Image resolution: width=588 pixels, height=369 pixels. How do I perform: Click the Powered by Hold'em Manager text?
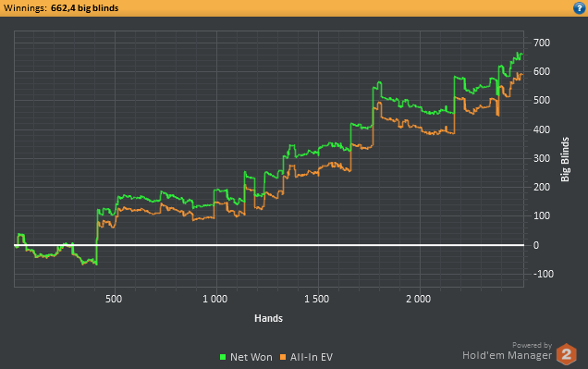click(x=507, y=351)
